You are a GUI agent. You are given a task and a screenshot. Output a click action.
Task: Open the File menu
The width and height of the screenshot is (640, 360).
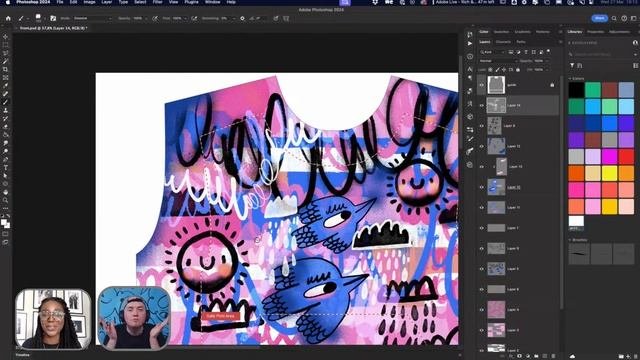[60, 2]
